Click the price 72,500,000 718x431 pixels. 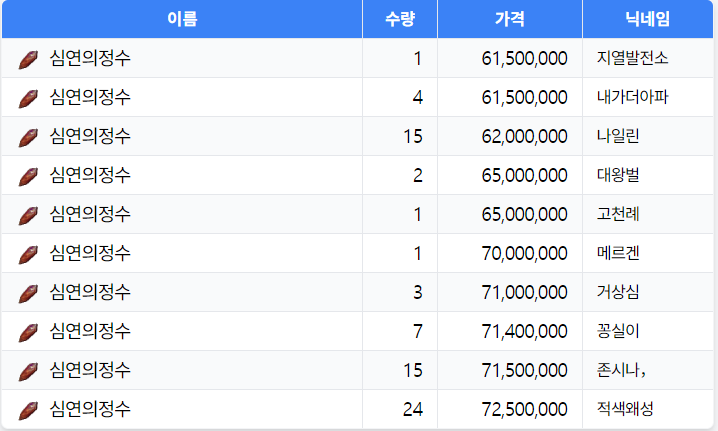tap(524, 409)
